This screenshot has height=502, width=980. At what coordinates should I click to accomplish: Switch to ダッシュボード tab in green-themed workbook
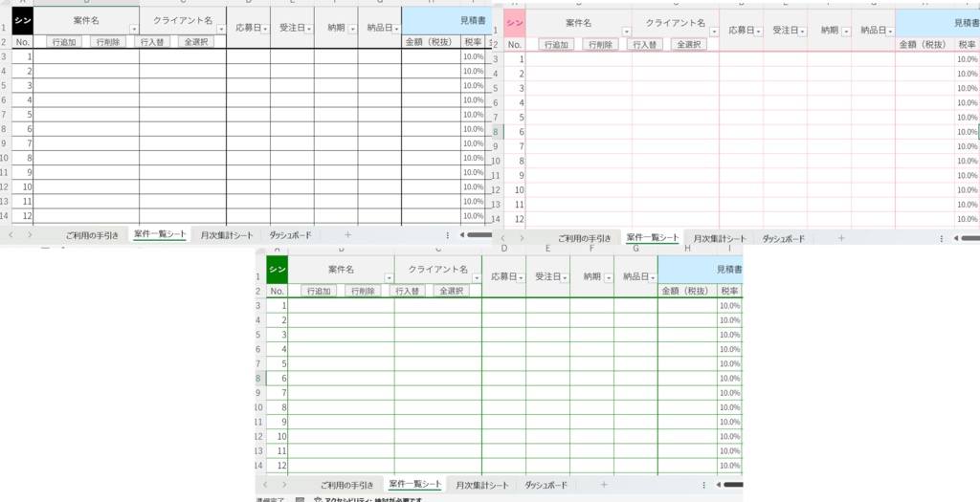(546, 485)
